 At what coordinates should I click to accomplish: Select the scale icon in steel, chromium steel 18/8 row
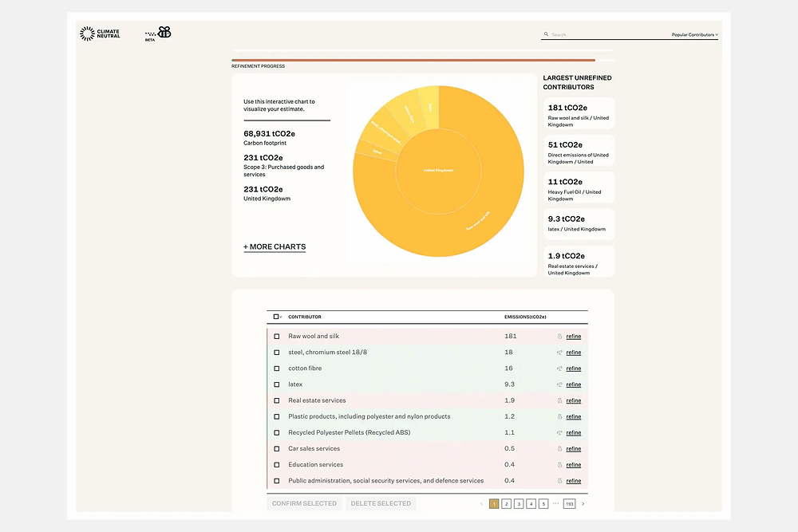559,352
